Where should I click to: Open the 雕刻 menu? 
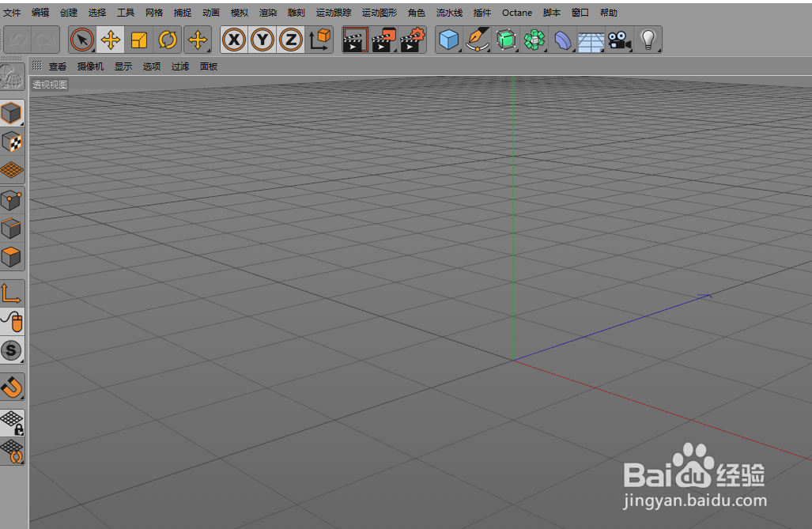tap(296, 13)
